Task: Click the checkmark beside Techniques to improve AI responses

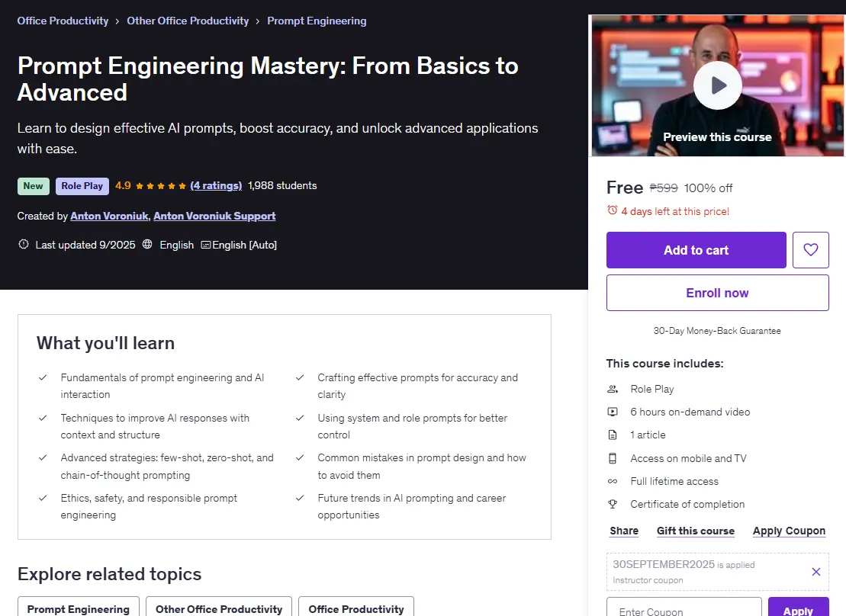Action: [x=43, y=418]
